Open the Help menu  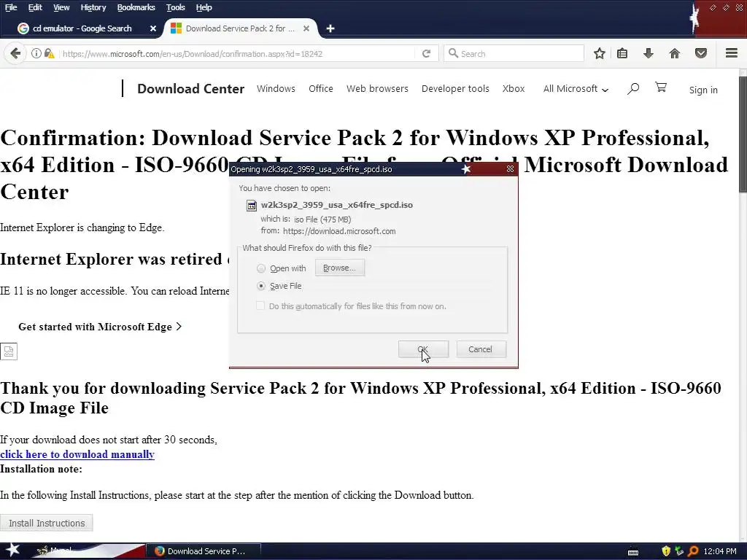pyautogui.click(x=204, y=7)
